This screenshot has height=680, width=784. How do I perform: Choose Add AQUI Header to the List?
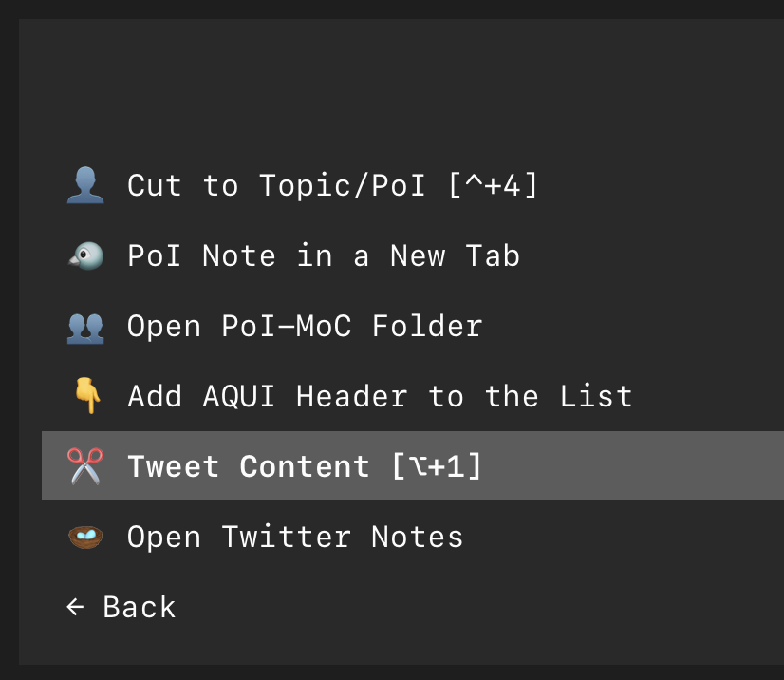(380, 396)
